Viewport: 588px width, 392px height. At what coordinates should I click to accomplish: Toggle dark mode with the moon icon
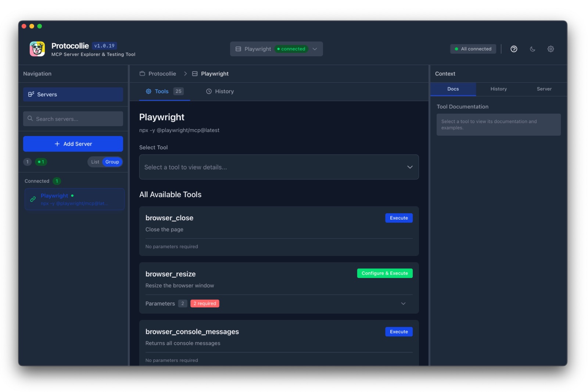(x=533, y=49)
